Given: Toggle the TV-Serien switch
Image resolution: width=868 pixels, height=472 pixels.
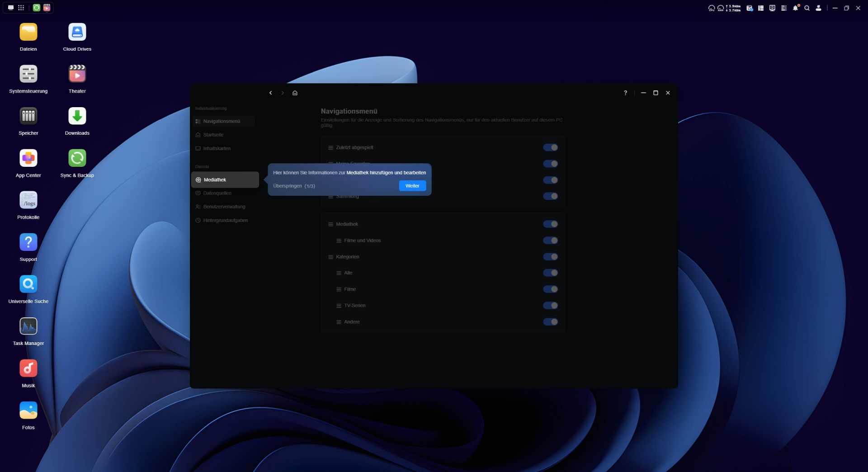Looking at the screenshot, I should pos(550,306).
